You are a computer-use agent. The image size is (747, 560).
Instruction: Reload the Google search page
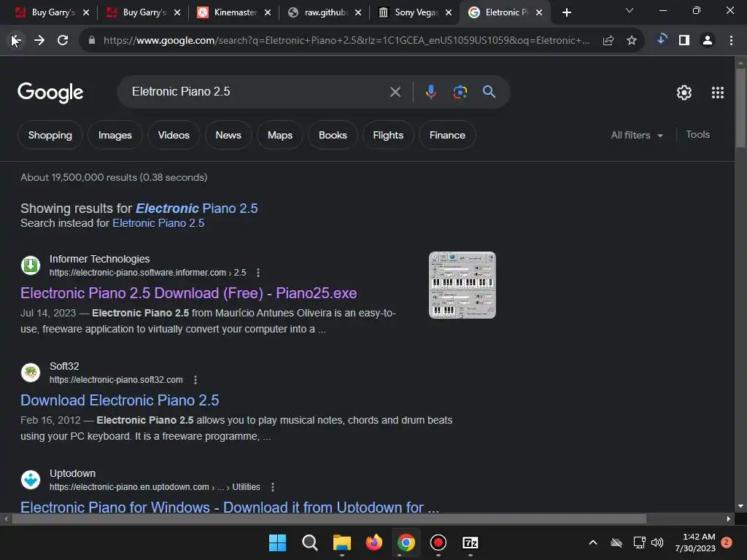pyautogui.click(x=63, y=41)
